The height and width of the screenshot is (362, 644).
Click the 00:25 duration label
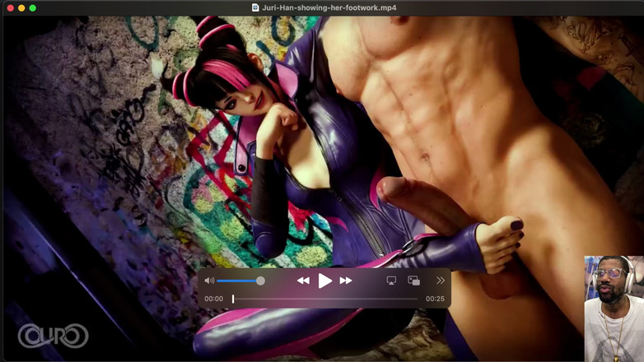(x=435, y=299)
